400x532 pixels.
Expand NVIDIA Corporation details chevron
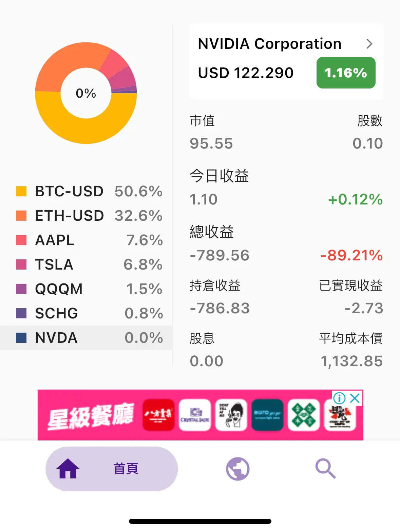[x=369, y=44]
